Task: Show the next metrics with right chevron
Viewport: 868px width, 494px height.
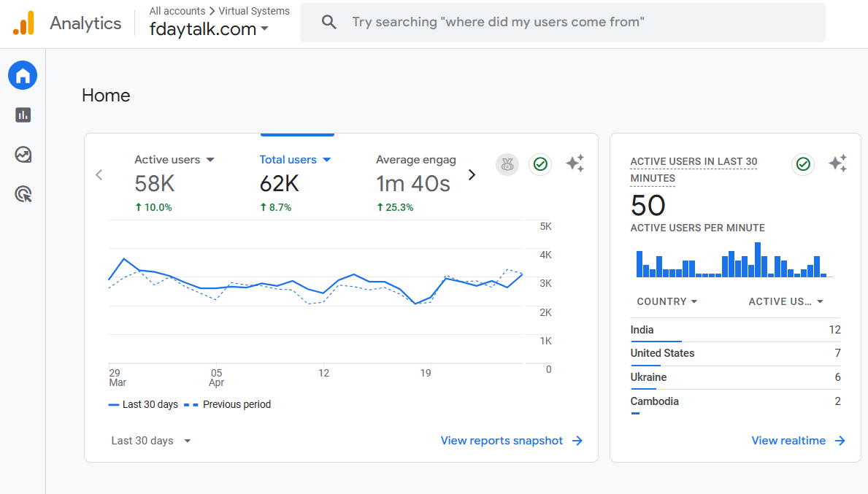Action: (472, 175)
